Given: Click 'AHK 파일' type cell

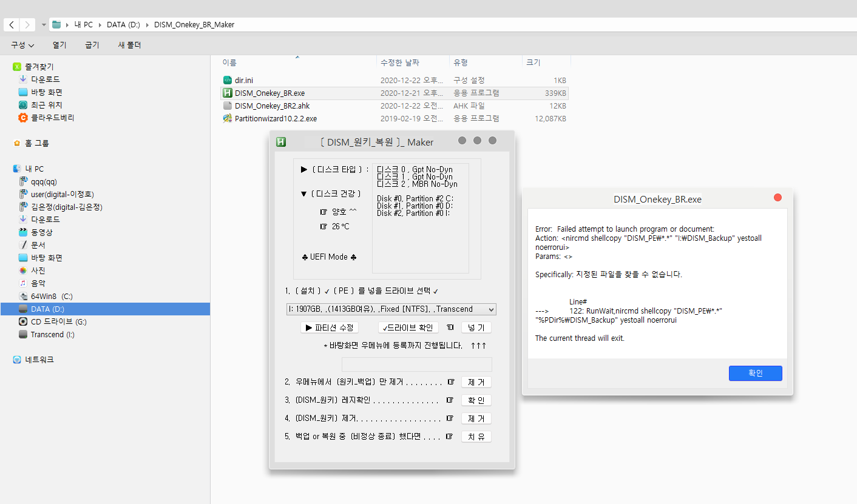Looking at the screenshot, I should click(470, 106).
